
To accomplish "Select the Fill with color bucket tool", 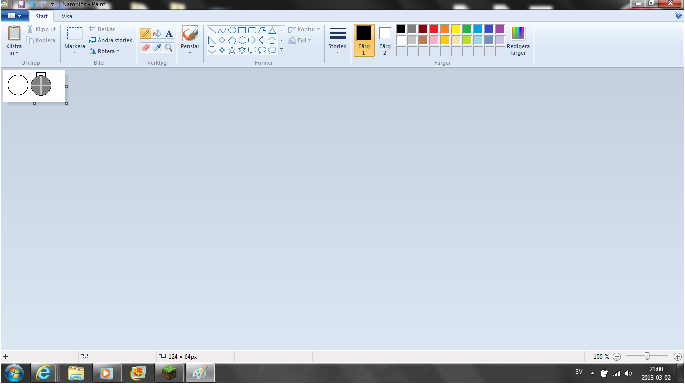I will 157,34.
